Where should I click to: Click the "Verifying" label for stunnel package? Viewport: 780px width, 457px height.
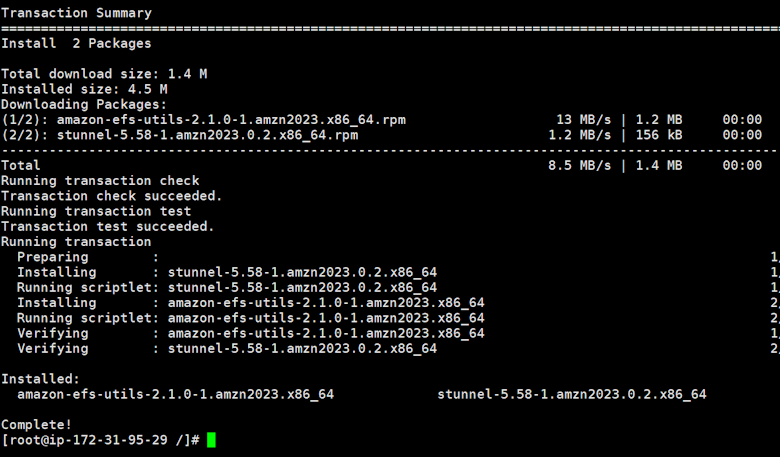tap(53, 348)
